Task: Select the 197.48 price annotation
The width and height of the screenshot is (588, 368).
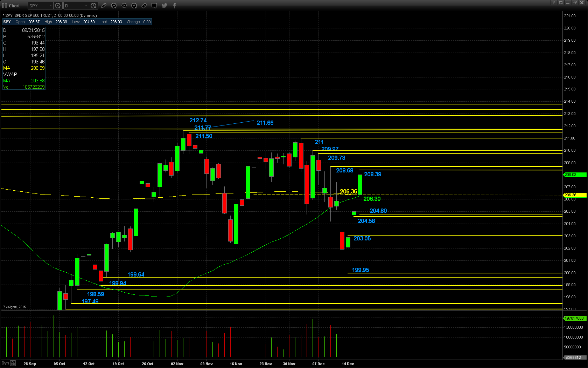Action: [90, 301]
